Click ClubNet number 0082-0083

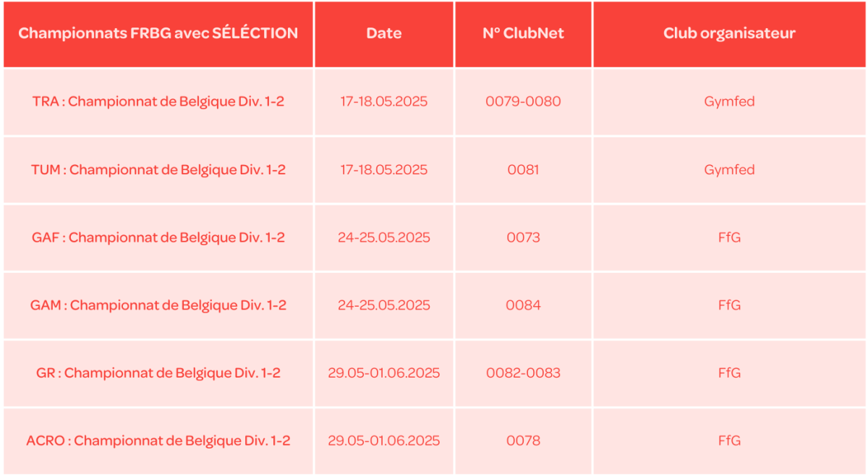(523, 373)
